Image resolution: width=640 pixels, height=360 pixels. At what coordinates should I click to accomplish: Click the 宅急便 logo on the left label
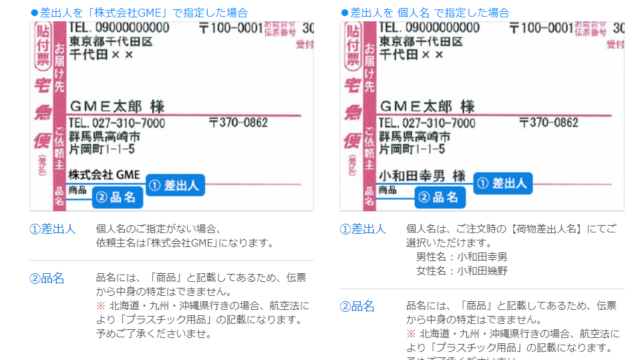(x=42, y=113)
